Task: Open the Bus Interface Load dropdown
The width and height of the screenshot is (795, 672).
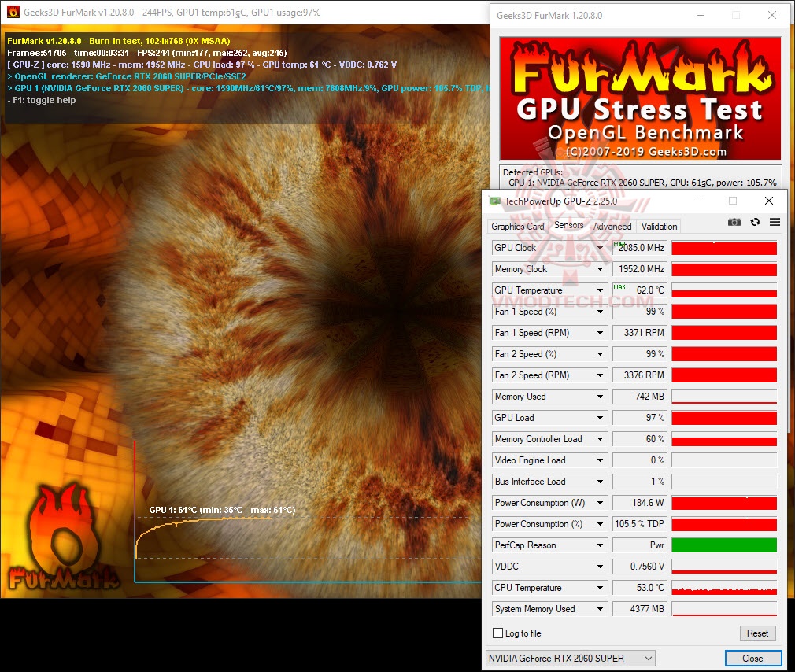Action: click(x=600, y=482)
